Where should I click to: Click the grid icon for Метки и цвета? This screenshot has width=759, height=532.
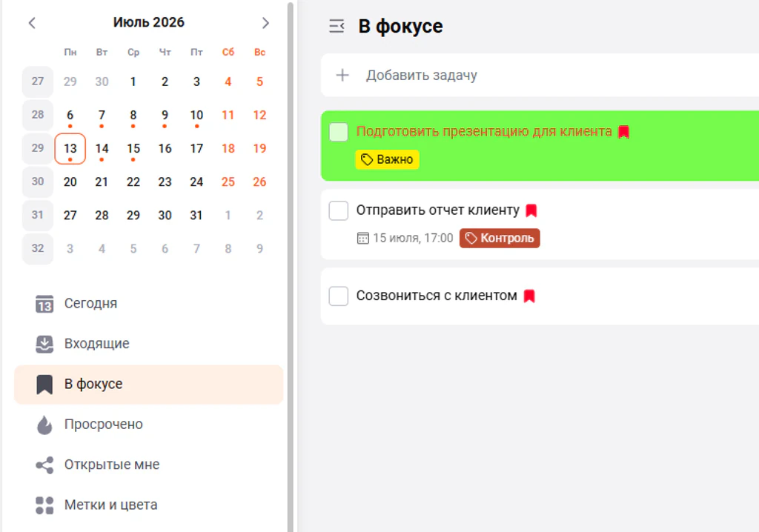[x=44, y=505]
